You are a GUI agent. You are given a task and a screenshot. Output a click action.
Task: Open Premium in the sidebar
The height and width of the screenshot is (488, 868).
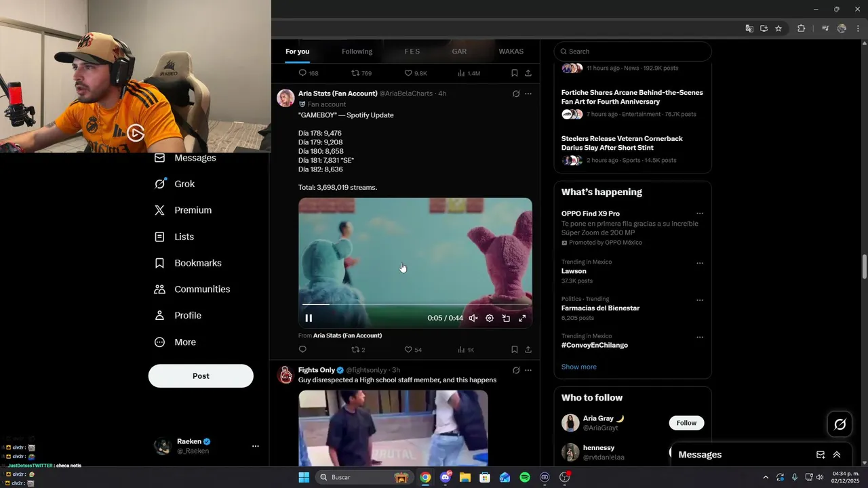(x=183, y=210)
